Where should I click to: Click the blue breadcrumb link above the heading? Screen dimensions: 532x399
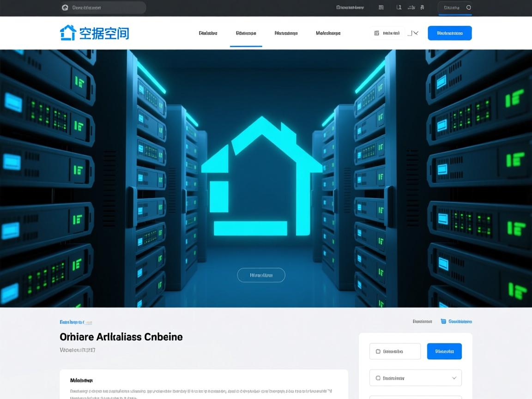(x=75, y=322)
